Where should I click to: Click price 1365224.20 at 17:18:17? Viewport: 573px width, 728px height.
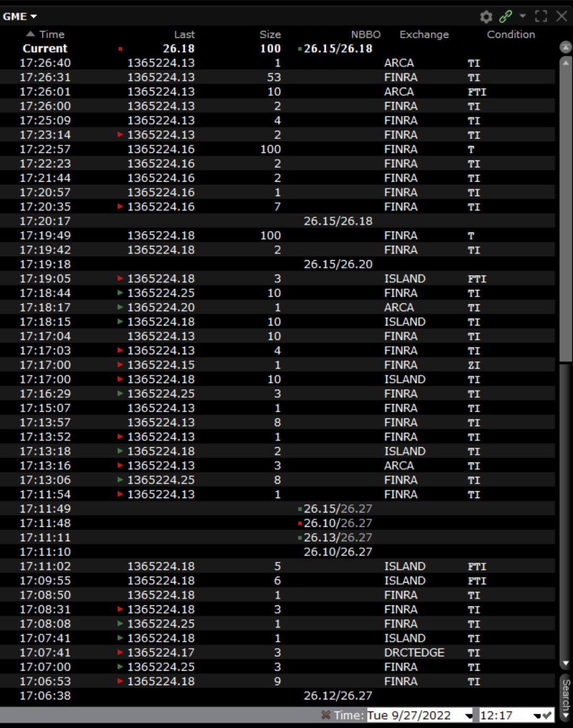point(161,307)
